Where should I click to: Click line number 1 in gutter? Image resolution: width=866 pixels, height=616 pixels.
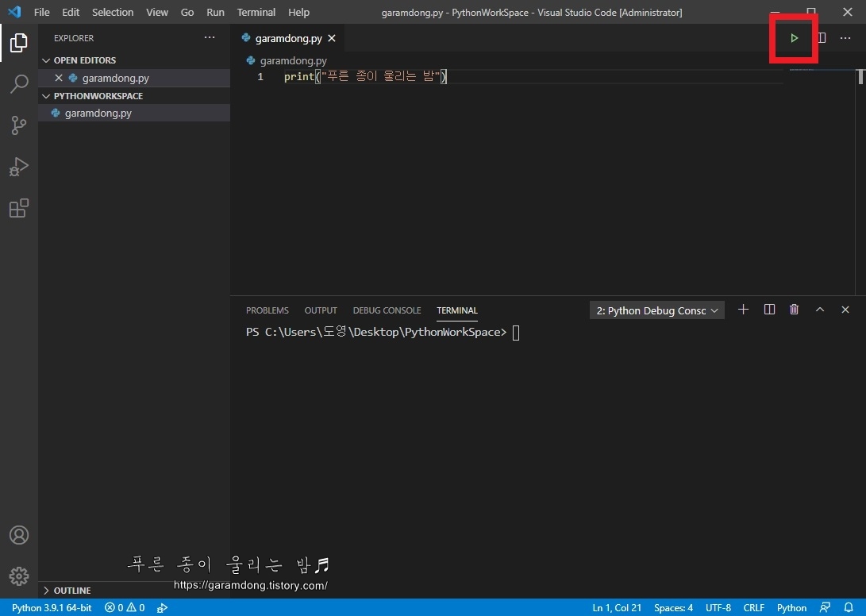click(260, 77)
